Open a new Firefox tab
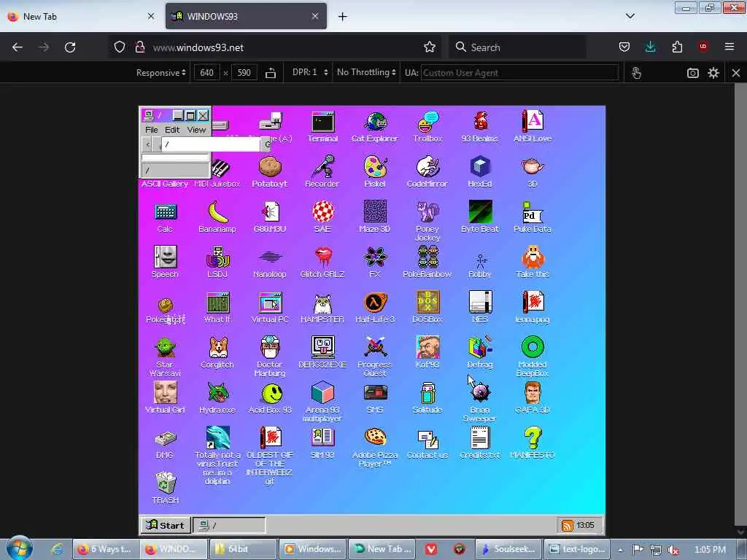Screen dimensions: 747x560 pyautogui.click(x=343, y=17)
